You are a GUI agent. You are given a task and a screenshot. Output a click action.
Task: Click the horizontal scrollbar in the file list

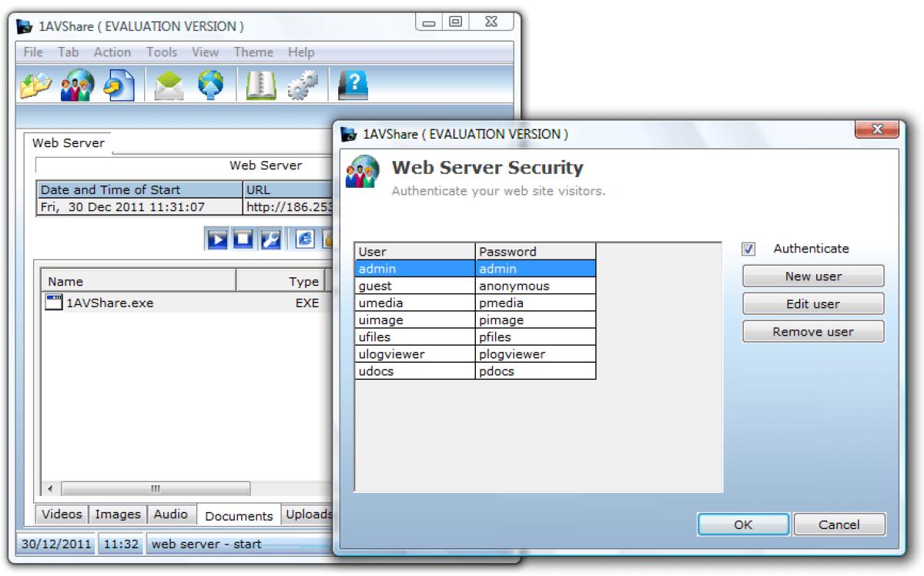(154, 488)
